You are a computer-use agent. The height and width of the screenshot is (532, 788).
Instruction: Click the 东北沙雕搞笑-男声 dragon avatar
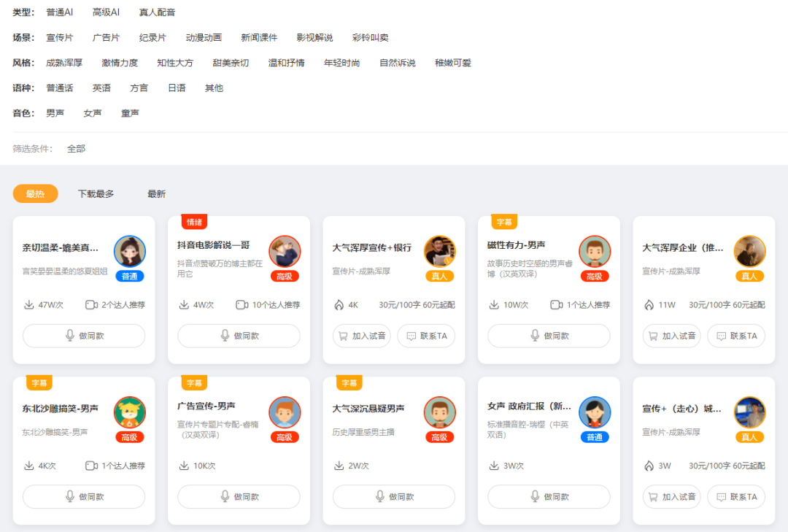[129, 412]
